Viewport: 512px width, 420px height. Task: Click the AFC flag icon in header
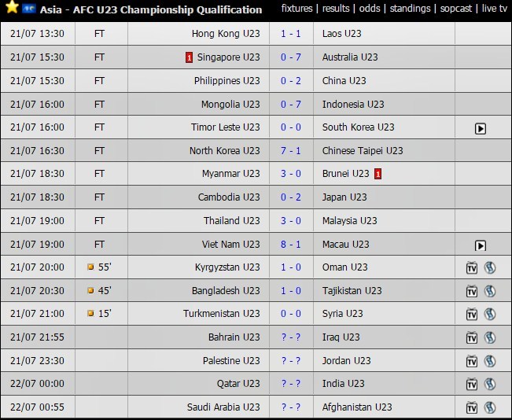[29, 9]
